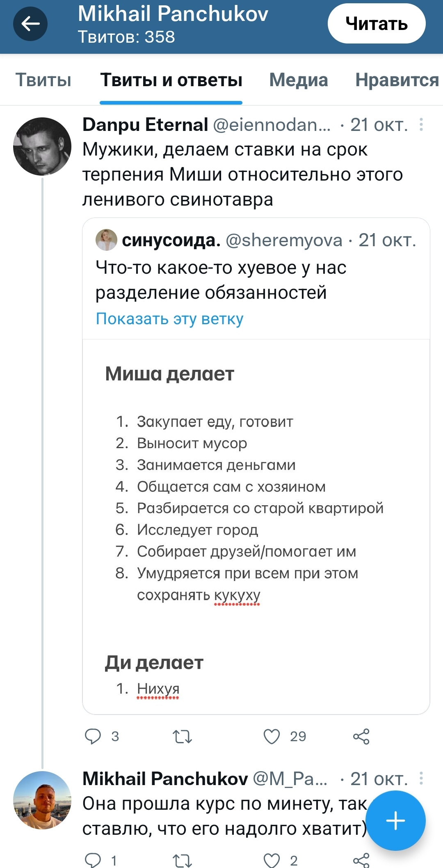Reply to Mikhail Panchukov's tweet
This screenshot has height=868, width=443.
[93, 860]
